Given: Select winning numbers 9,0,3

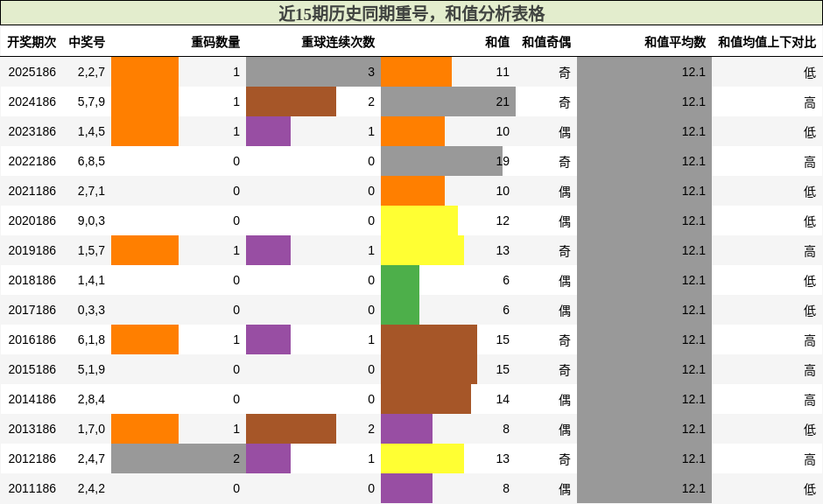Looking at the screenshot, I should (x=91, y=220).
